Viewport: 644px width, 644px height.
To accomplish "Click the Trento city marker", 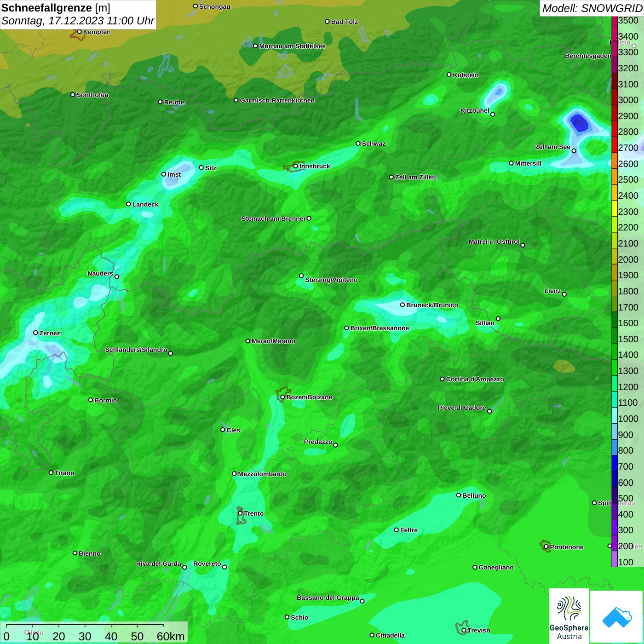I will [240, 513].
